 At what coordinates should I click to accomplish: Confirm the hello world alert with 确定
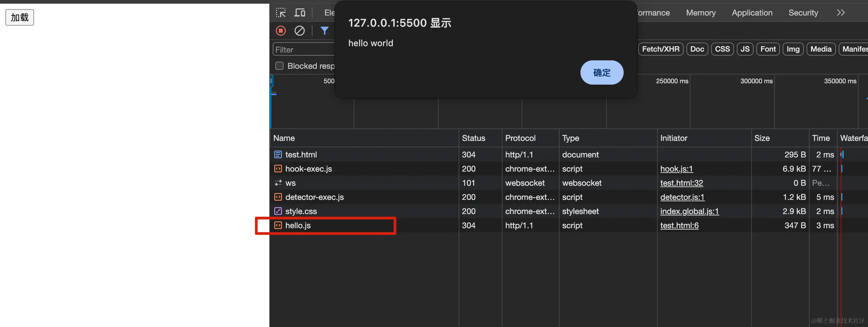[602, 72]
